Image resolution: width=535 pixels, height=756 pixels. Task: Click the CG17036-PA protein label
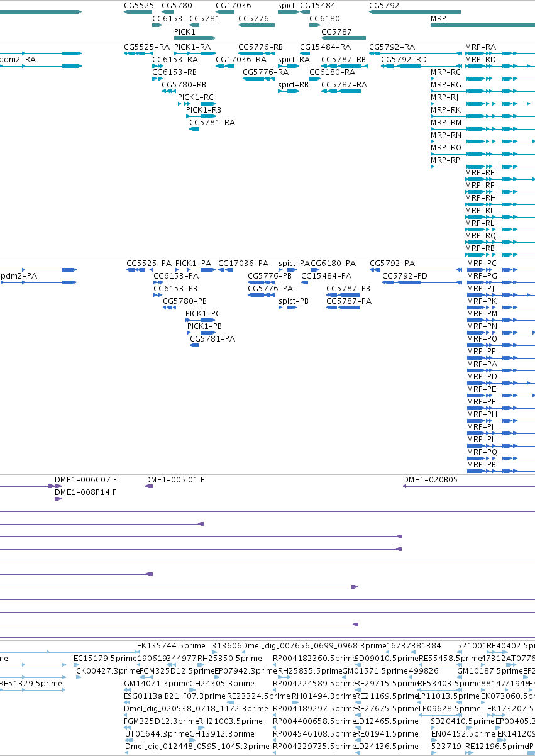[243, 264]
